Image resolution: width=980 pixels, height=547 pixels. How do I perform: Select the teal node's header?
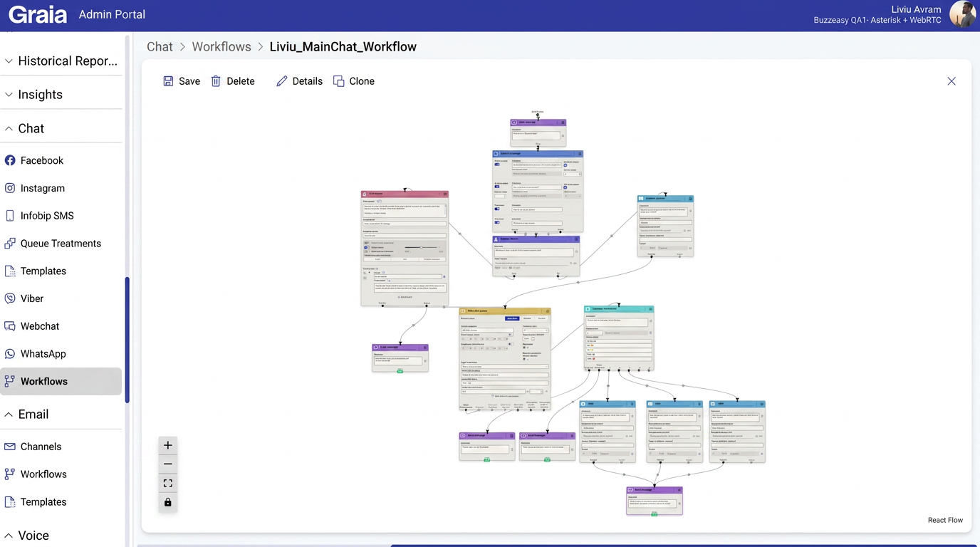618,309
